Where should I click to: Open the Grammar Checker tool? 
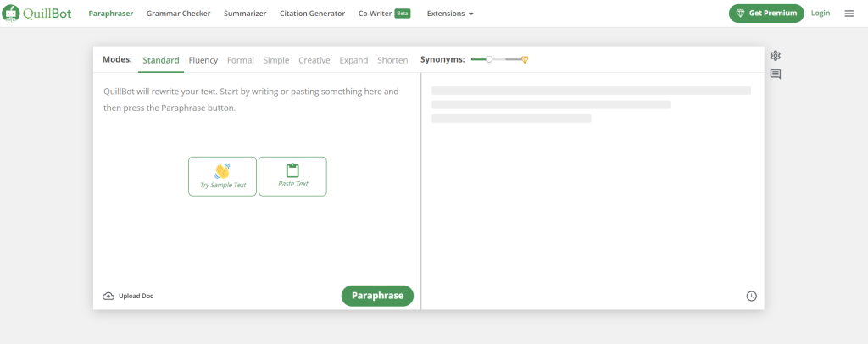[178, 14]
